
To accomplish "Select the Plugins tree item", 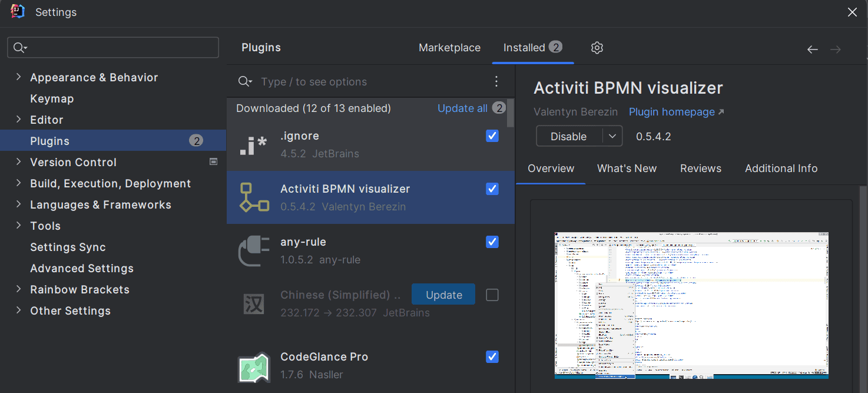I will [x=113, y=141].
